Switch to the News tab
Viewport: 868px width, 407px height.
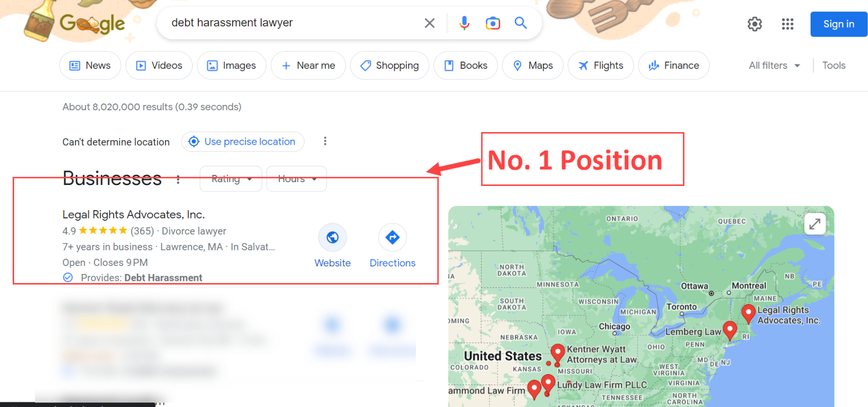[90, 66]
